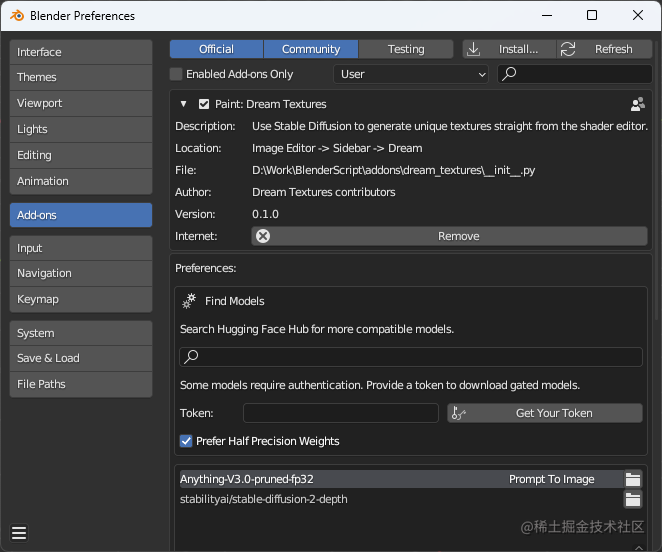Image resolution: width=662 pixels, height=552 pixels.
Task: Click the X icon on Remove button
Action: (263, 236)
